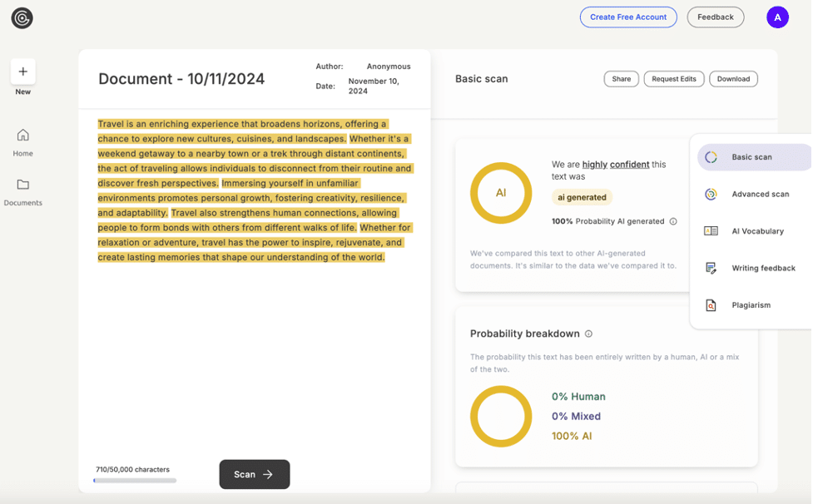
Task: Click the Copyleaks logo in the top-left corner
Action: [x=21, y=17]
